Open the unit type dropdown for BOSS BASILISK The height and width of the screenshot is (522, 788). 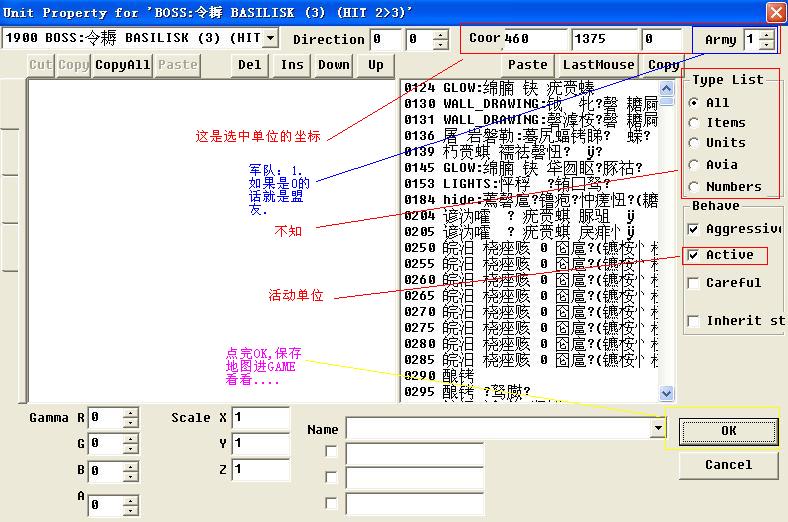[x=270, y=39]
